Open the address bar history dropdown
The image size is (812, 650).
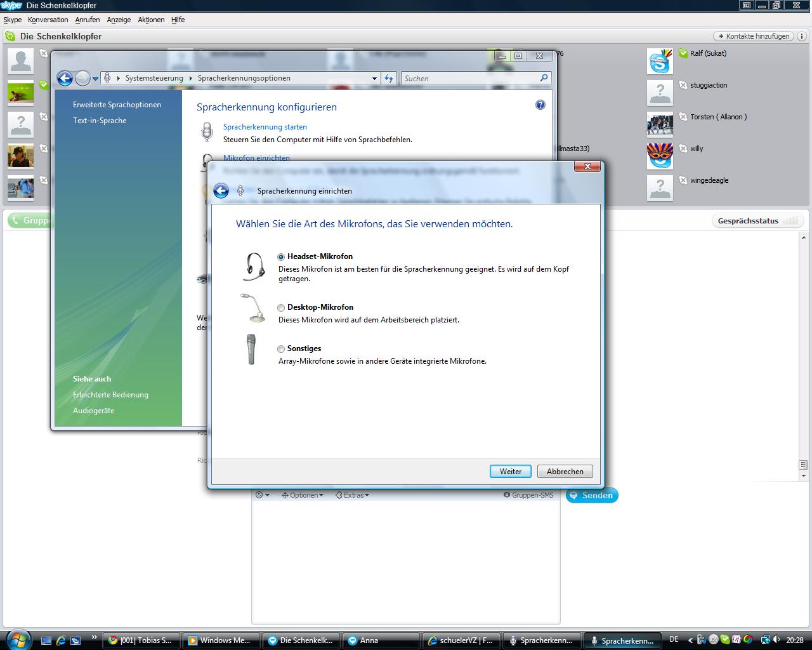tap(374, 79)
